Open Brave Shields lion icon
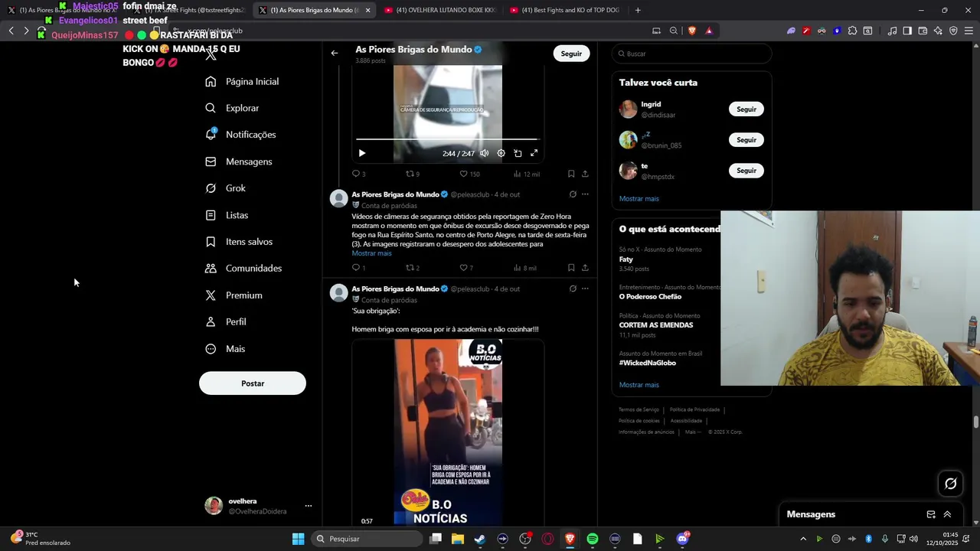Image resolution: width=980 pixels, height=551 pixels. tap(692, 31)
